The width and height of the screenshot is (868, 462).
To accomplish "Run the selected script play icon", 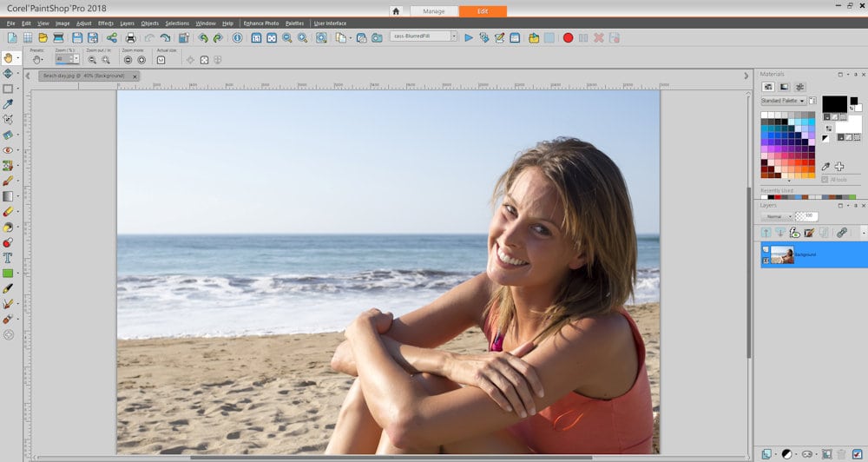I will coord(469,38).
